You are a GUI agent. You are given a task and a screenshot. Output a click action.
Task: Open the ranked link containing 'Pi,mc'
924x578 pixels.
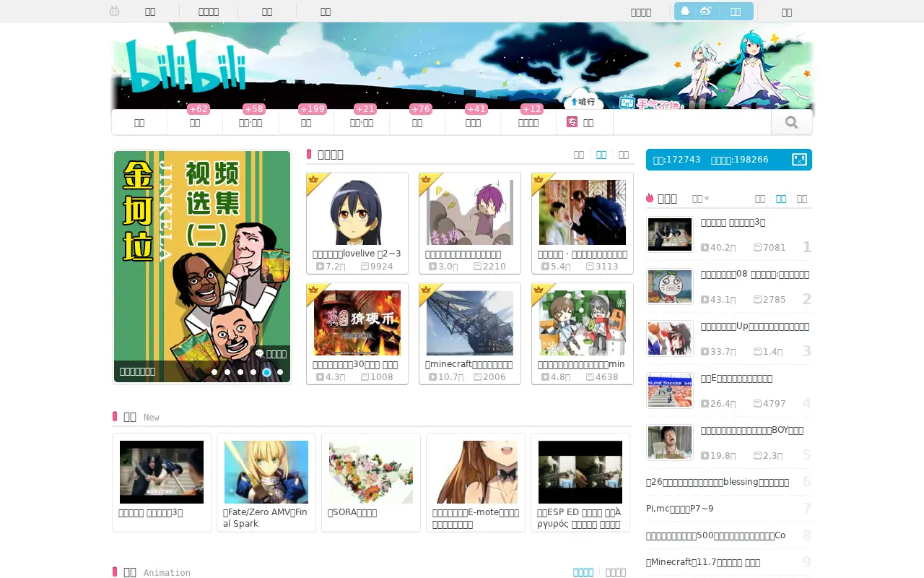point(680,509)
